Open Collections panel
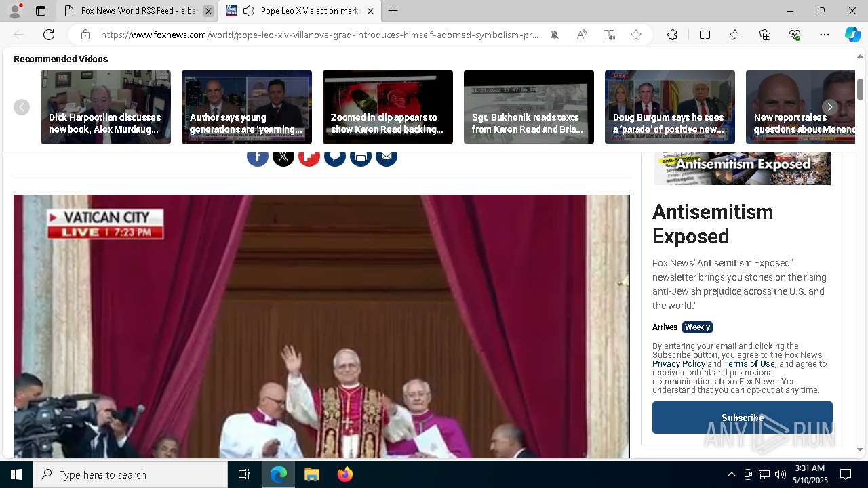This screenshot has width=868, height=488. pyautogui.click(x=765, y=35)
